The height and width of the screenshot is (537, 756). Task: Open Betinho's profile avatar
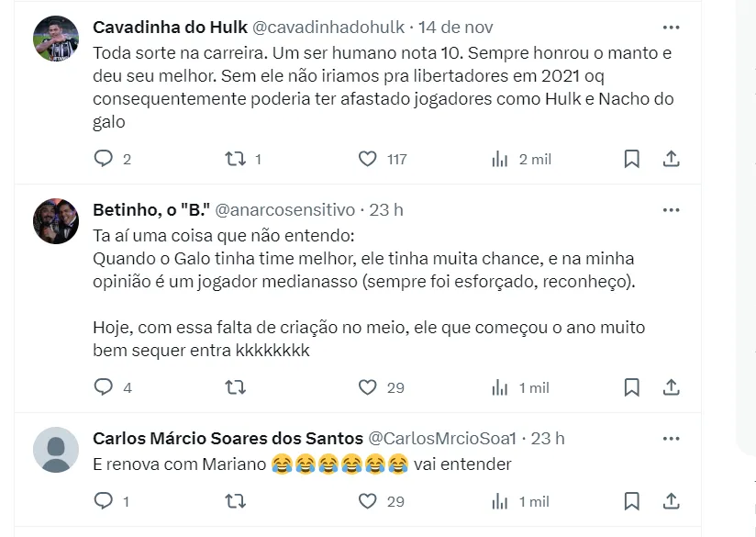click(56, 220)
